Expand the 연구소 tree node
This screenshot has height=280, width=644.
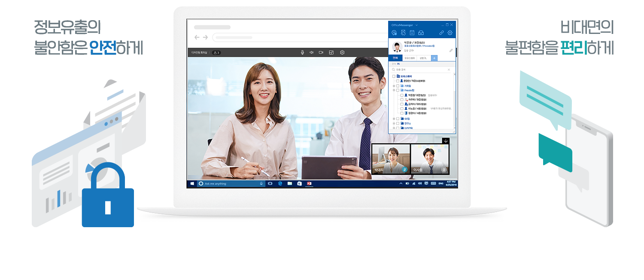point(394,123)
